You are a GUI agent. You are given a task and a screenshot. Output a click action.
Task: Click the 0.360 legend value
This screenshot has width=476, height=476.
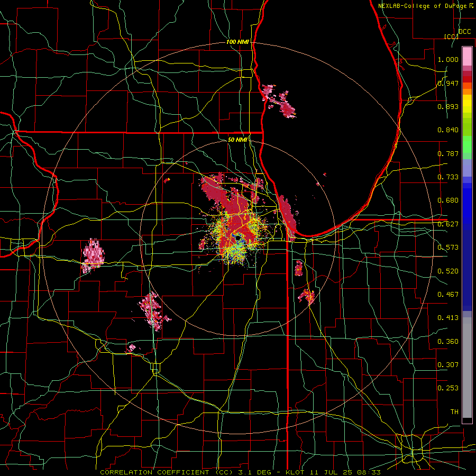(448, 342)
